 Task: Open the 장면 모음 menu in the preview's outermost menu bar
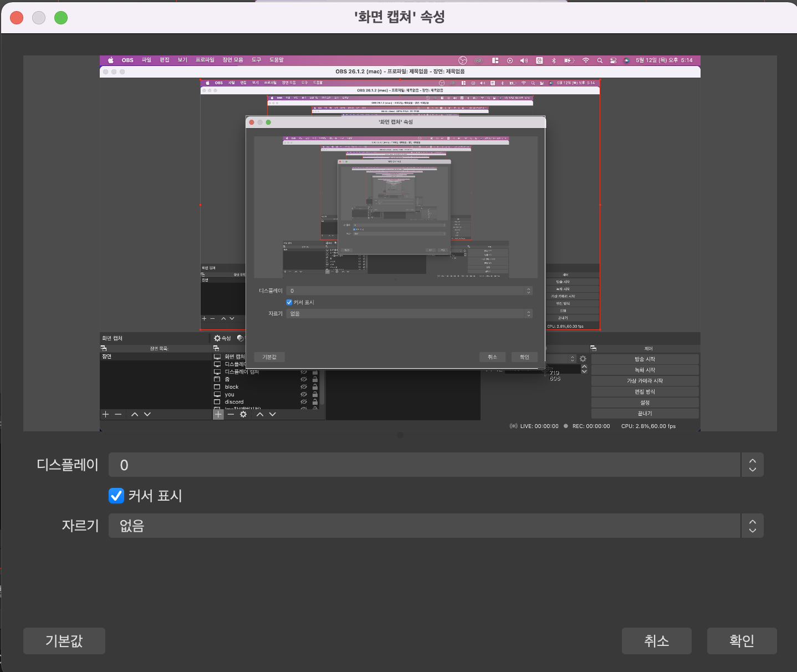pos(233,60)
